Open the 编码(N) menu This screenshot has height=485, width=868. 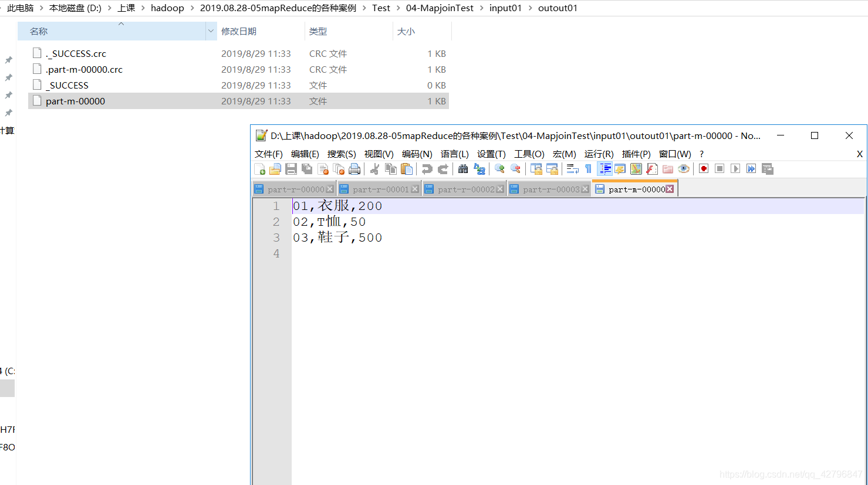pyautogui.click(x=417, y=154)
